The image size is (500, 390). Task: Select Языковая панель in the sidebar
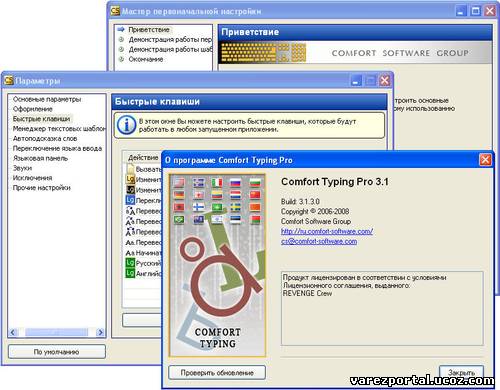[40, 158]
